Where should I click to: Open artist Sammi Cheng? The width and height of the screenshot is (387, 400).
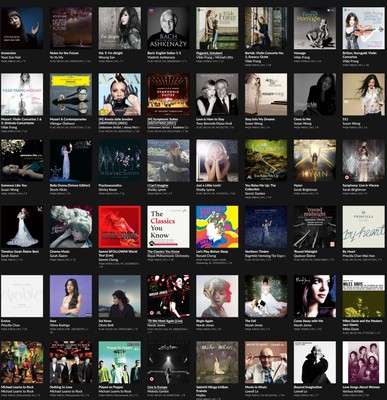point(107,260)
